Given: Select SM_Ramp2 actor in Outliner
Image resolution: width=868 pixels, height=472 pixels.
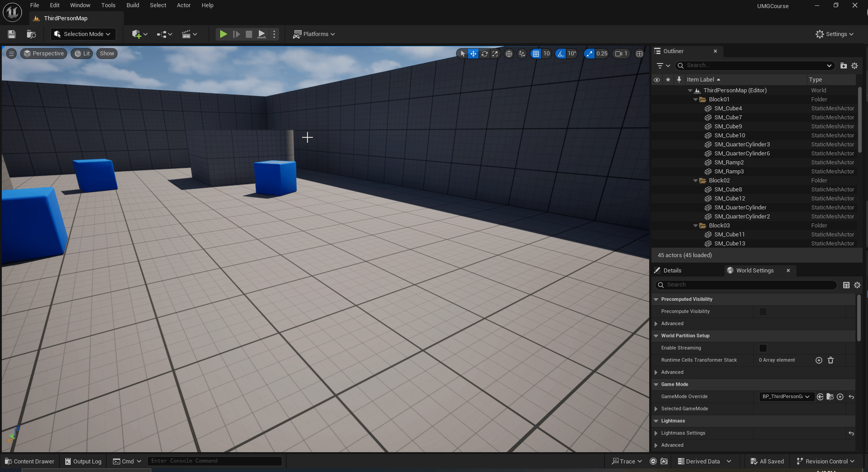Looking at the screenshot, I should tap(729, 163).
